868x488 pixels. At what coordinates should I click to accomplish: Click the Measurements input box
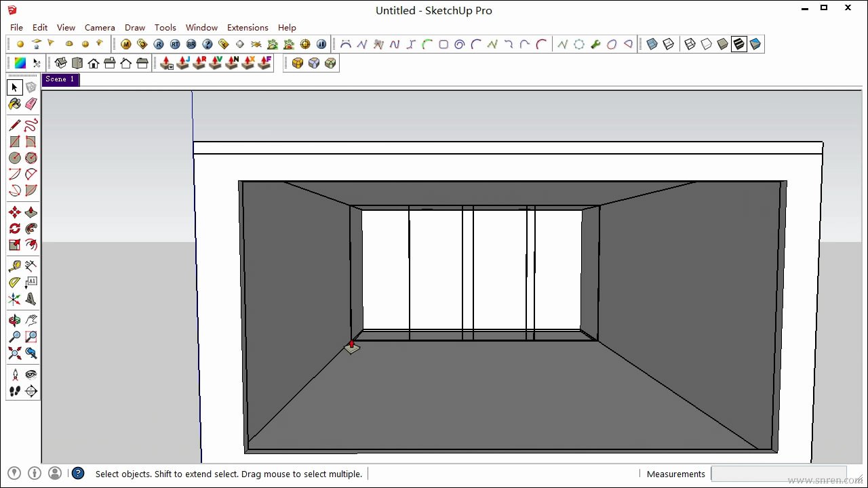[x=778, y=474]
